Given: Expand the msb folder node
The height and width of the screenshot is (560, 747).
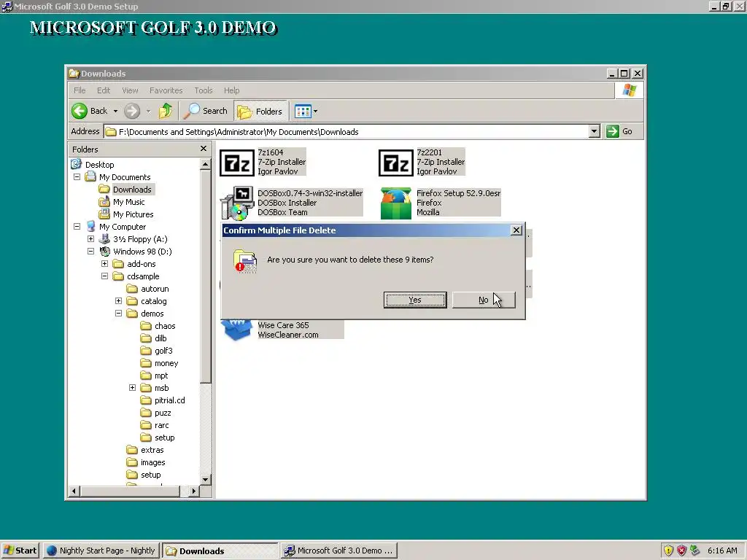Looking at the screenshot, I should coord(133,388).
